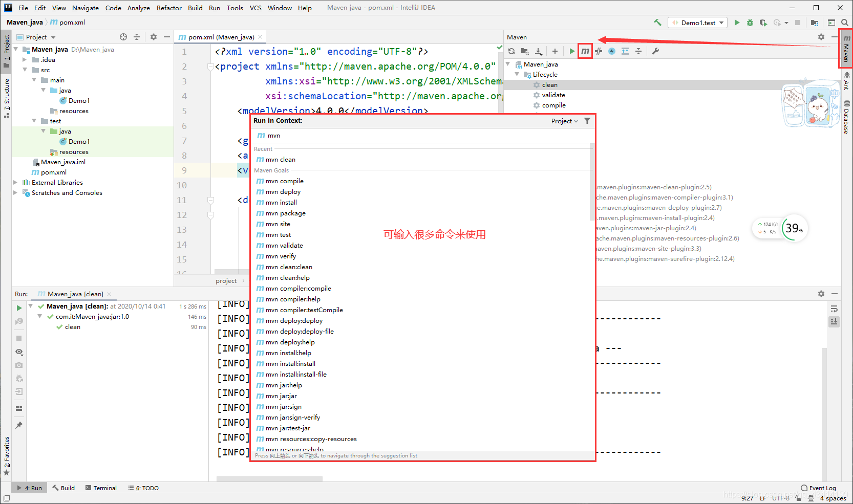This screenshot has width=853, height=504.
Task: Rerun Maven_java [clean] in the Run panel
Action: [x=19, y=308]
